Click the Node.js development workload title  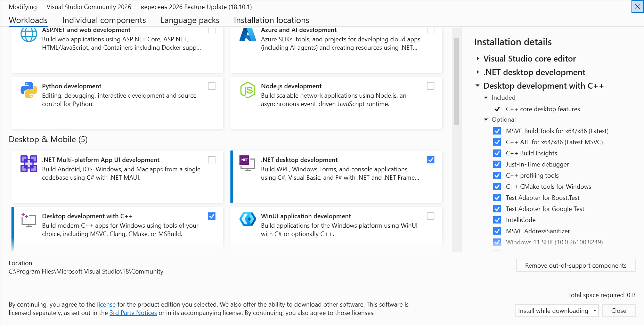(291, 86)
